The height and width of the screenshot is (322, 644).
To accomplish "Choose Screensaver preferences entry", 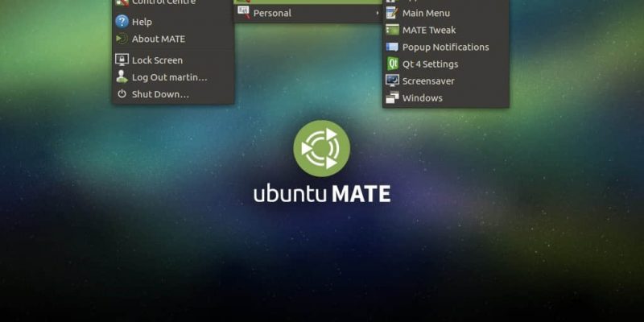I will 446,81.
